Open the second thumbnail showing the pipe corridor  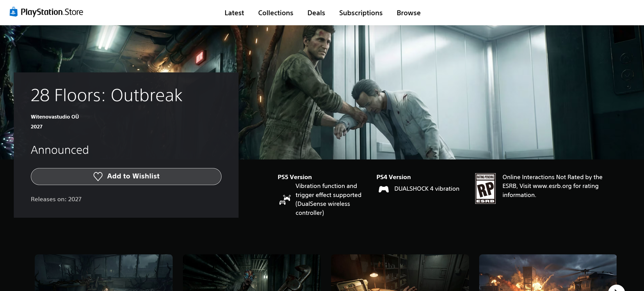tap(252, 273)
